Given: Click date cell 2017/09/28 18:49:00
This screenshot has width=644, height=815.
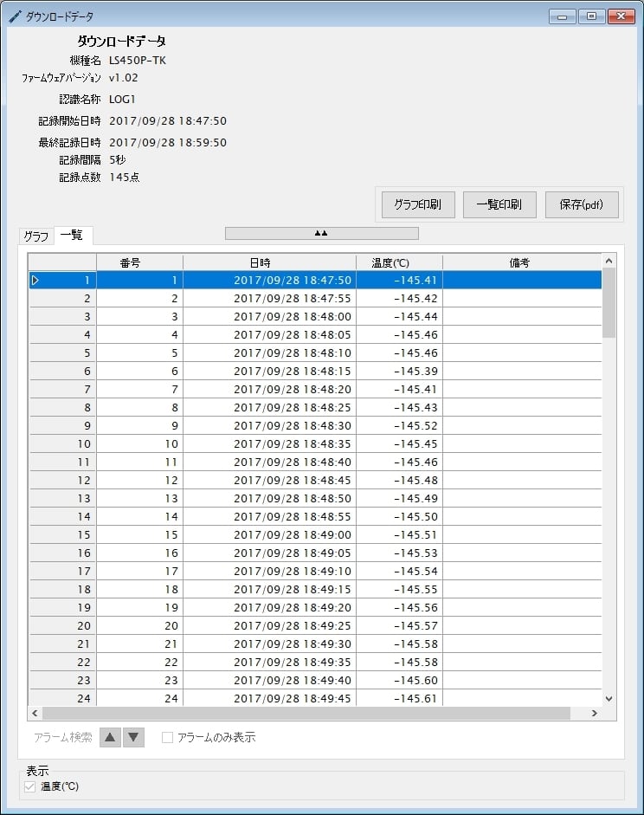Looking at the screenshot, I should click(269, 535).
